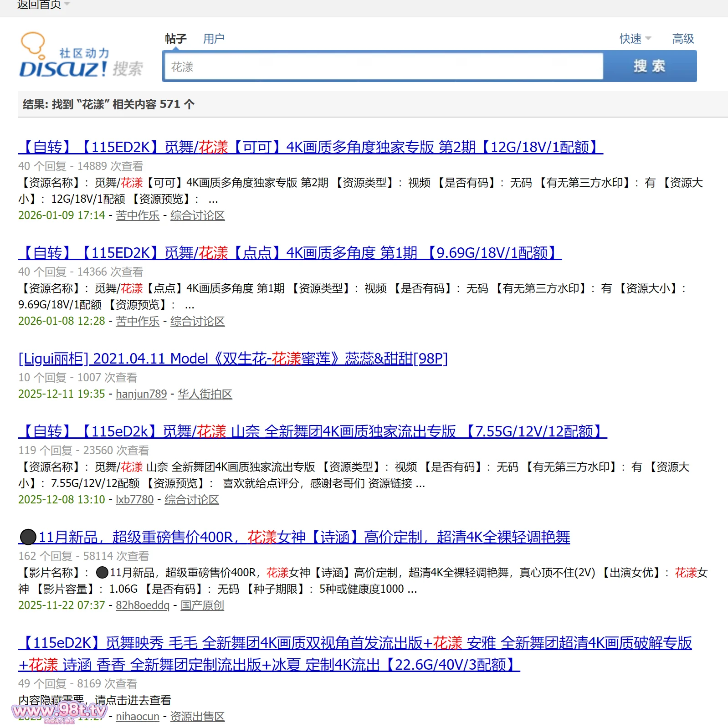Viewport: 728px width, 728px height.
Task: Open the result titled 4K画质多角度 第1期
Action: 290,253
